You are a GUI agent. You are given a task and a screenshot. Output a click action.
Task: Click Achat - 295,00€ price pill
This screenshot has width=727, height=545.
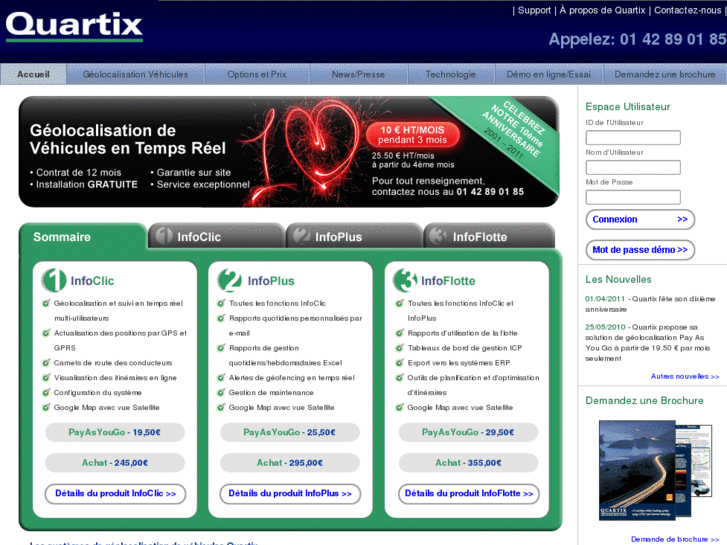pyautogui.click(x=290, y=462)
